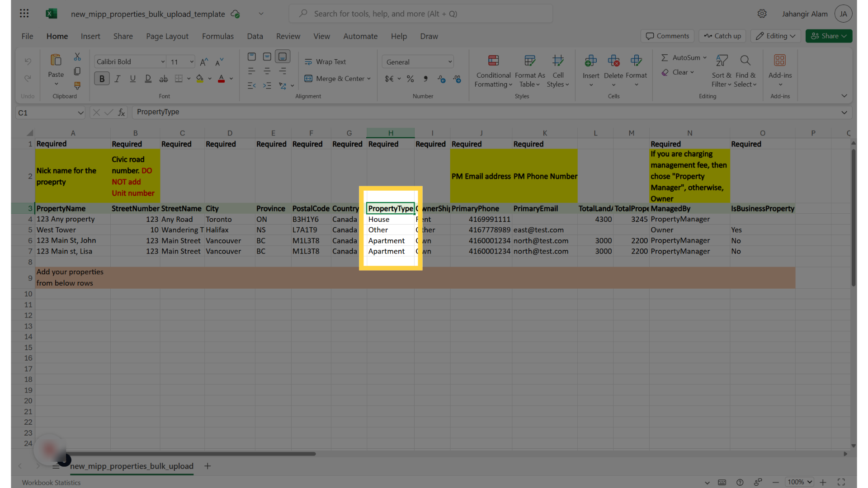This screenshot has width=868, height=488.
Task: Open the font size dropdown
Action: coord(192,61)
